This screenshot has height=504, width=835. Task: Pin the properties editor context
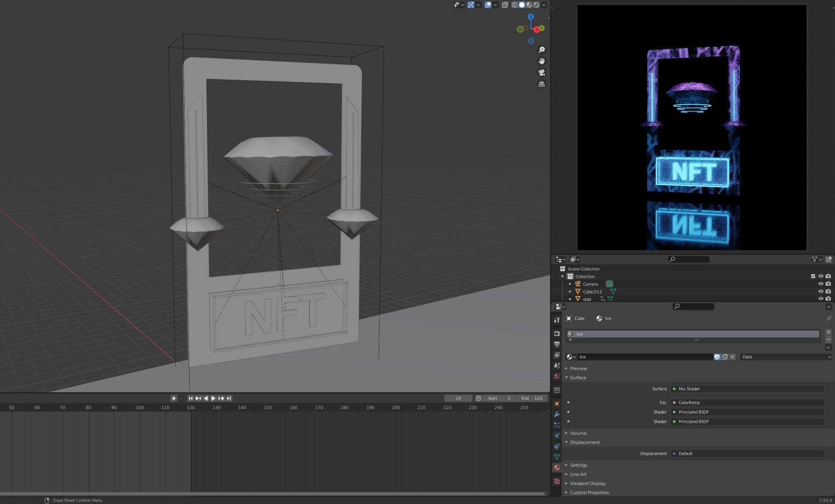tap(828, 318)
